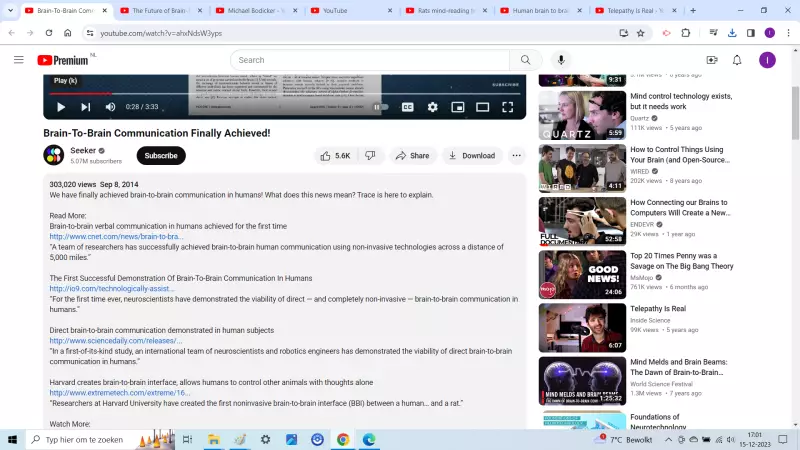Bookmark this page with the star
Viewport: 800px width, 450px height.
(x=641, y=33)
